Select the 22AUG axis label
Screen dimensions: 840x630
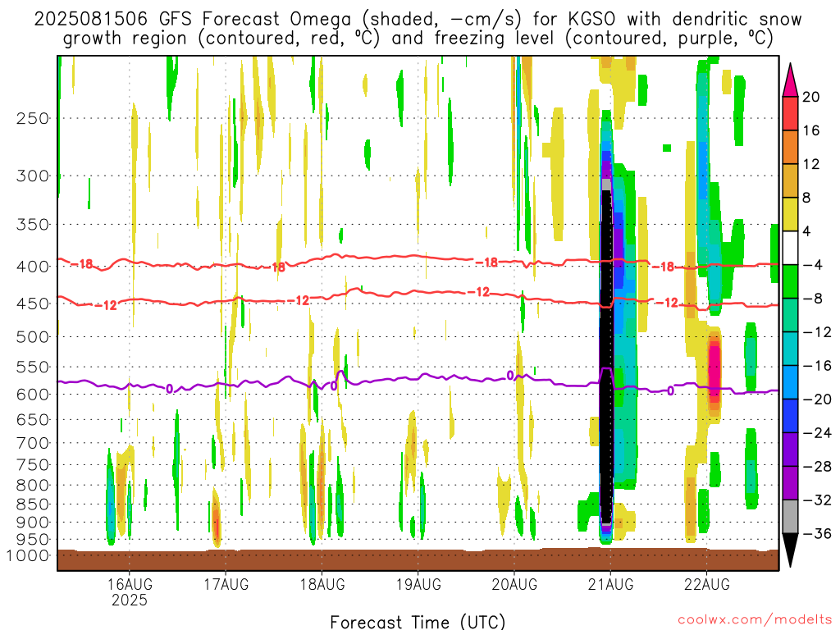[x=706, y=584]
